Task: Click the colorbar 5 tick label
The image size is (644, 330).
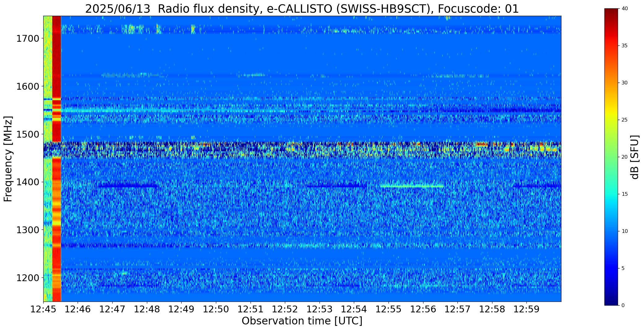Action: (623, 268)
